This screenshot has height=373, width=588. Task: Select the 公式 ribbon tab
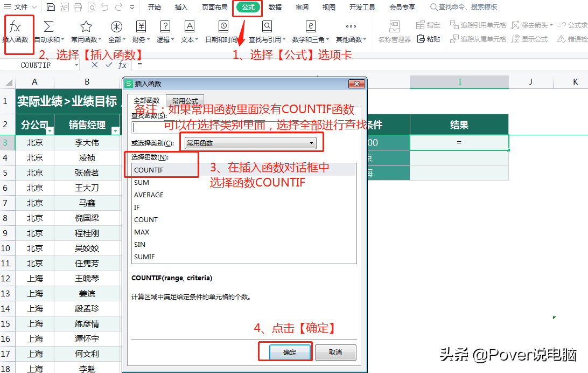[x=248, y=7]
